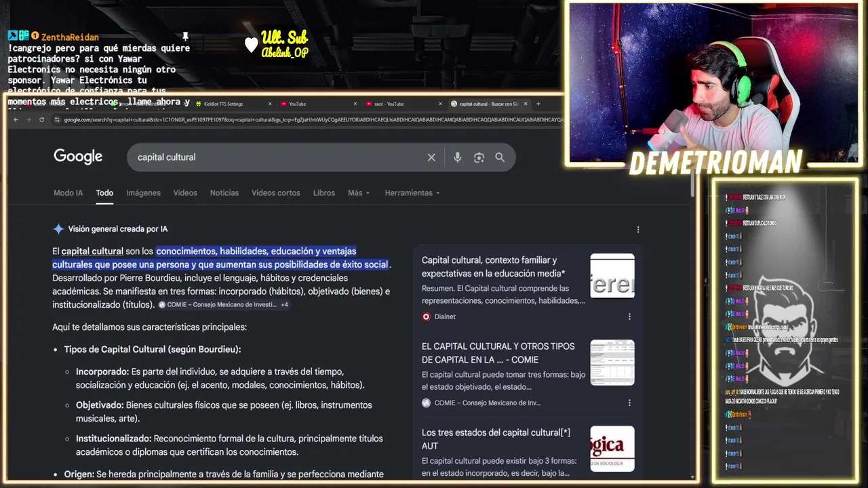Click the Abelink_OP subscriber name
The height and width of the screenshot is (488, 868).
click(x=285, y=53)
